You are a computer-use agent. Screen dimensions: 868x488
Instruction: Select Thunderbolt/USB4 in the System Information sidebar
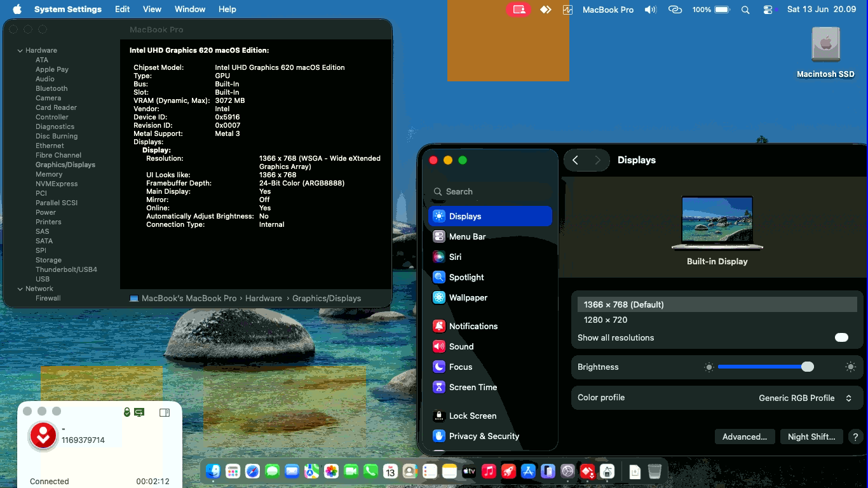click(x=66, y=269)
